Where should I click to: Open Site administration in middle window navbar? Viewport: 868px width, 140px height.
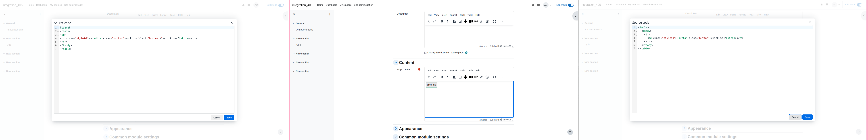363,5
